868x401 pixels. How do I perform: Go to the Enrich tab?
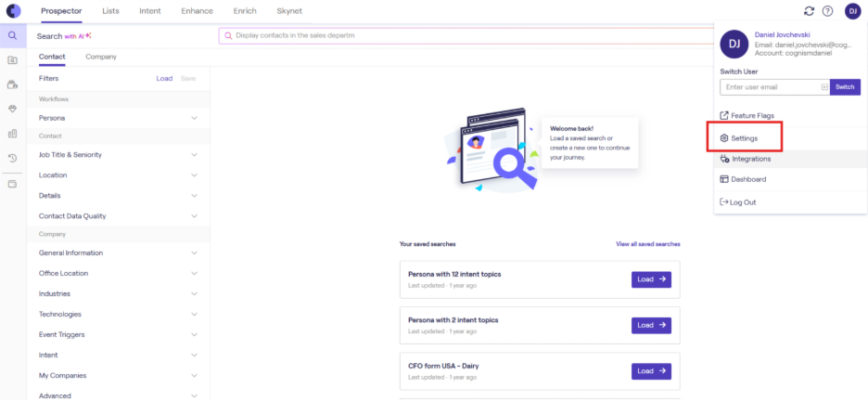point(245,11)
